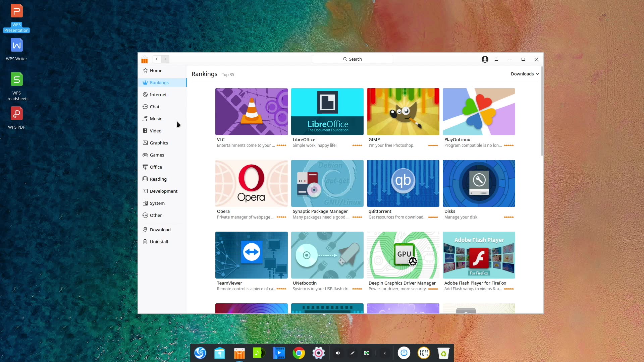Open WPS Writer desktop icon
Screen dimensions: 644x362
click(x=16, y=50)
